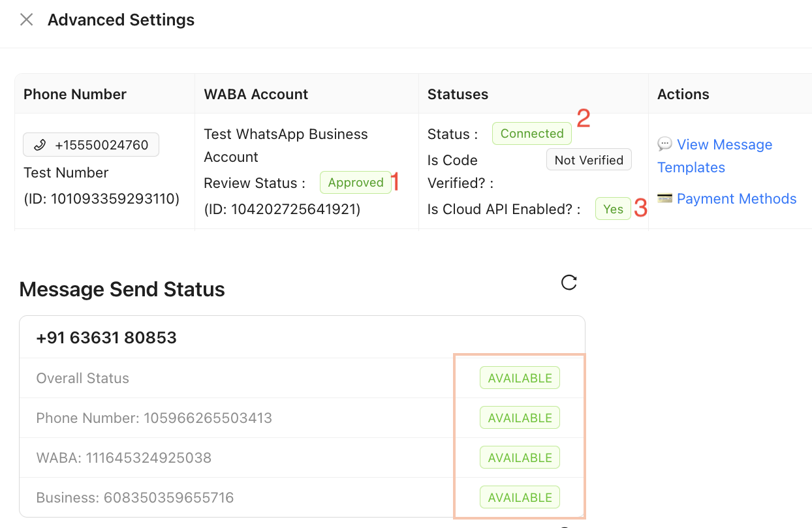Open the Payment Methods link
Image resolution: width=812 pixels, height=528 pixels.
[x=736, y=198]
